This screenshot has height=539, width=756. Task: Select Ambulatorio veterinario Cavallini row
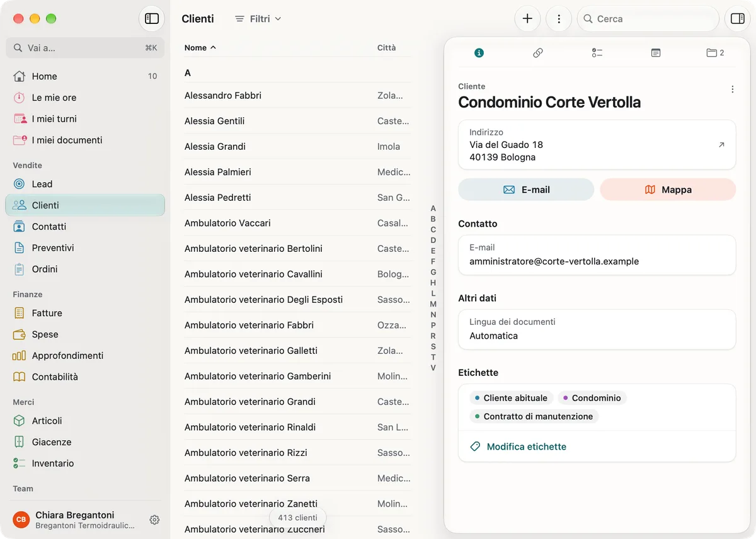pyautogui.click(x=297, y=274)
